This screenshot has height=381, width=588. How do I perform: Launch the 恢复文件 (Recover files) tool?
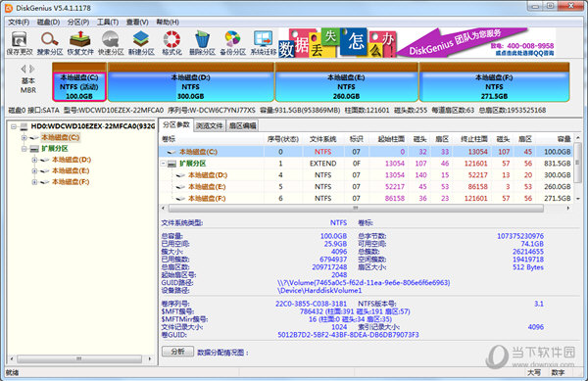point(80,43)
